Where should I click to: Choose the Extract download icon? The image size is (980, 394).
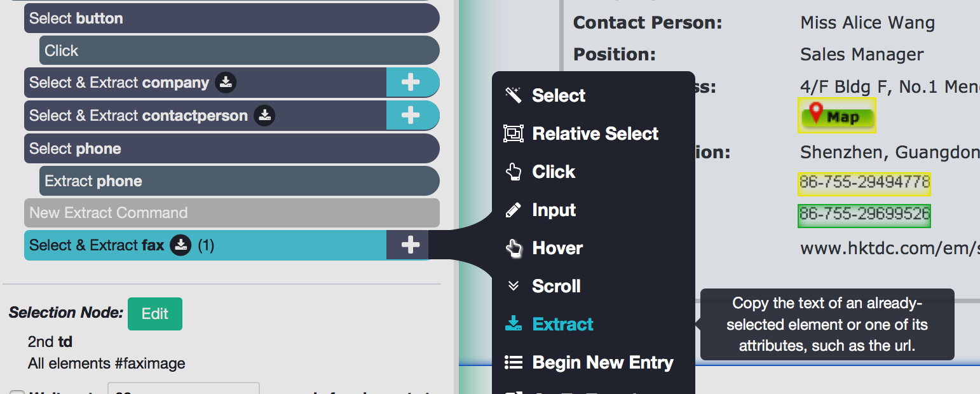513,324
